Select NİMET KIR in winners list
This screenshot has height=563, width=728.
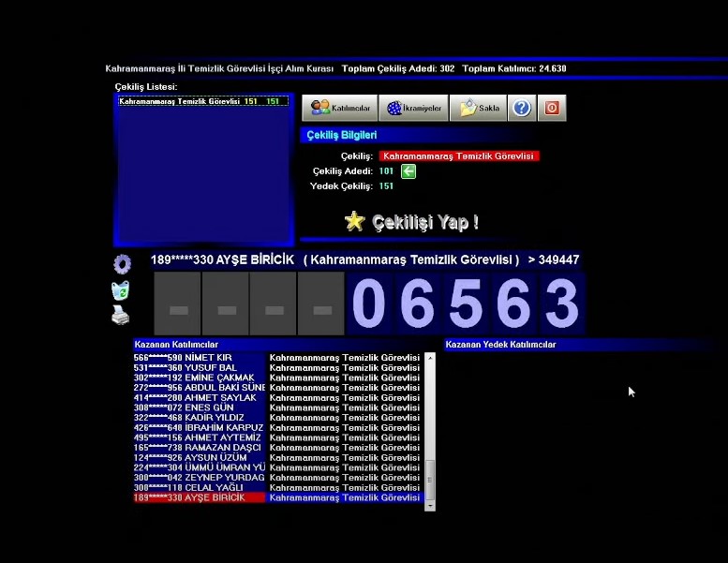pos(199,358)
